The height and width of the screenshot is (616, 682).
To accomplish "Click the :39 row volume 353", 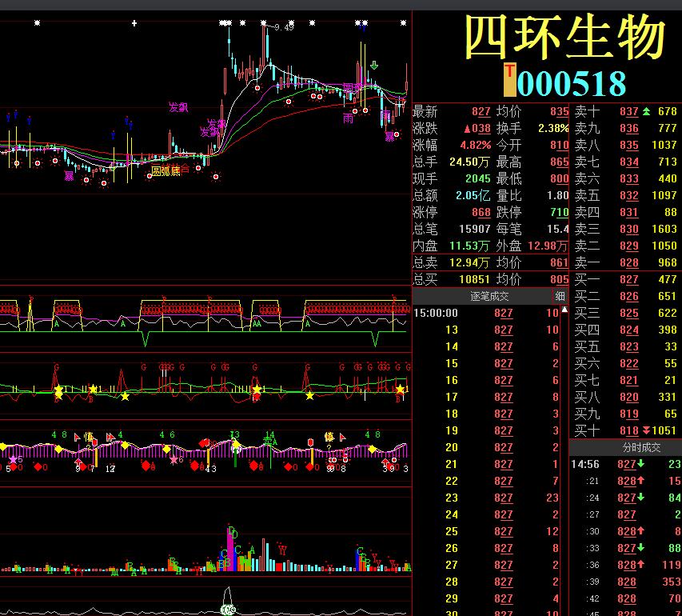I will pos(672,582).
